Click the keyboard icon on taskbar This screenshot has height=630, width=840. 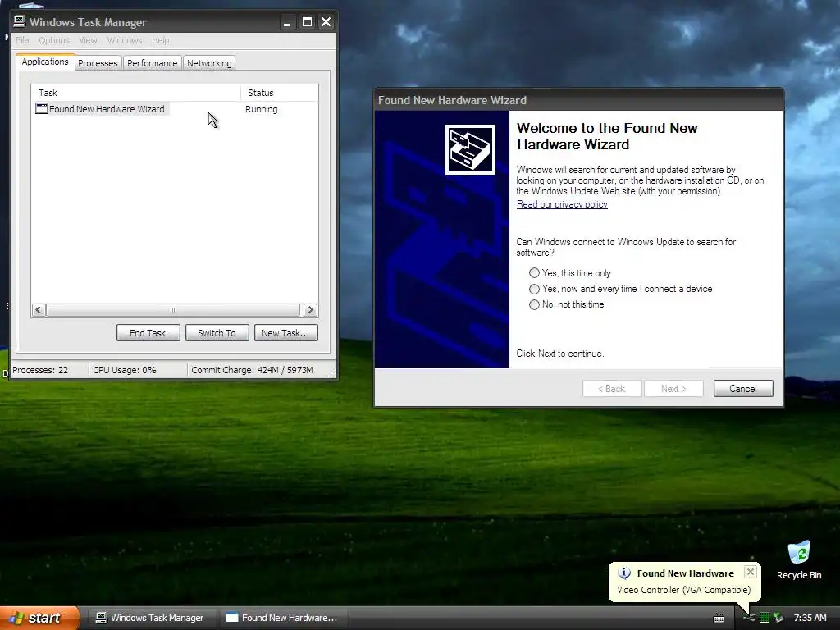pos(719,619)
